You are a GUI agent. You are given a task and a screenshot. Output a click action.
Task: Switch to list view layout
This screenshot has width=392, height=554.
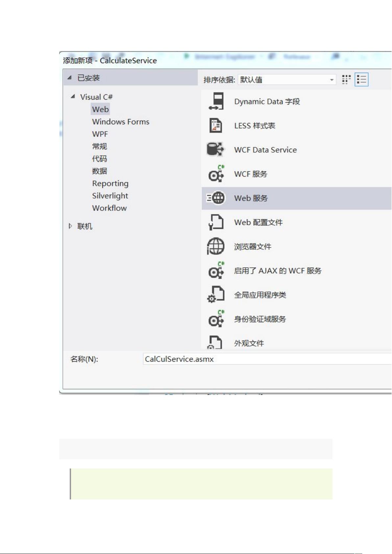(361, 80)
